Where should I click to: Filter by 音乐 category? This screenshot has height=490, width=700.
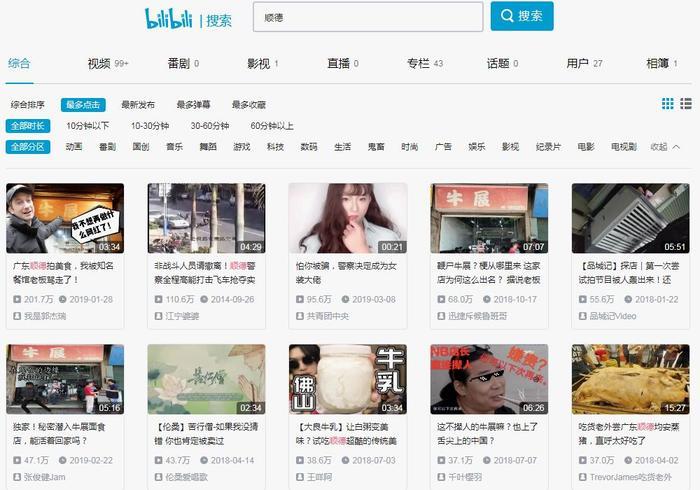[x=175, y=146]
